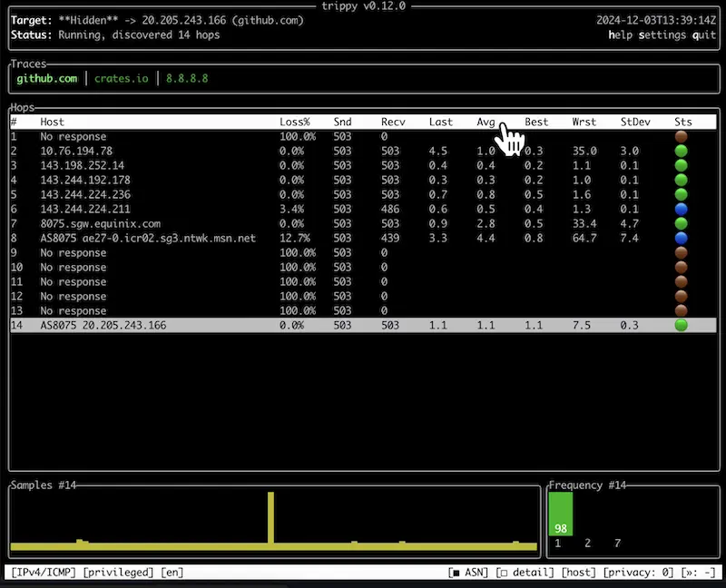Click the 35.0 worst latency value
The width and height of the screenshot is (726, 588).
coord(584,151)
